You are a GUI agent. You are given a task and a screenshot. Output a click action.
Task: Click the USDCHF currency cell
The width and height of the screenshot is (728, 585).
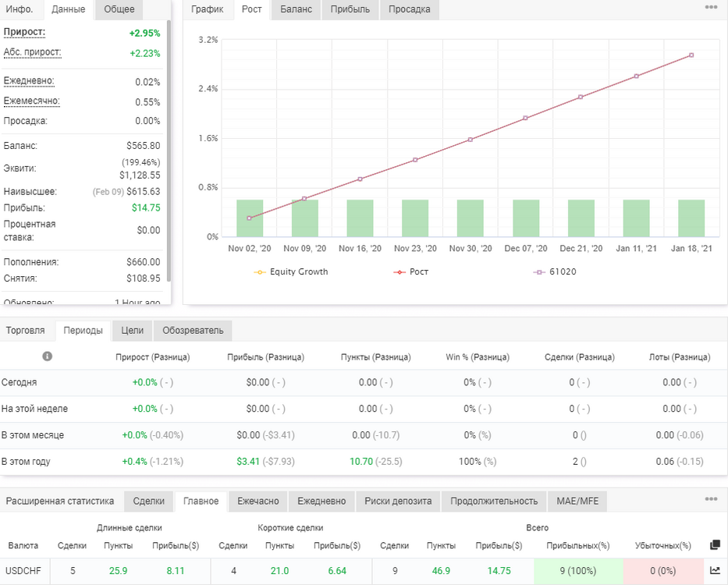tap(23, 571)
